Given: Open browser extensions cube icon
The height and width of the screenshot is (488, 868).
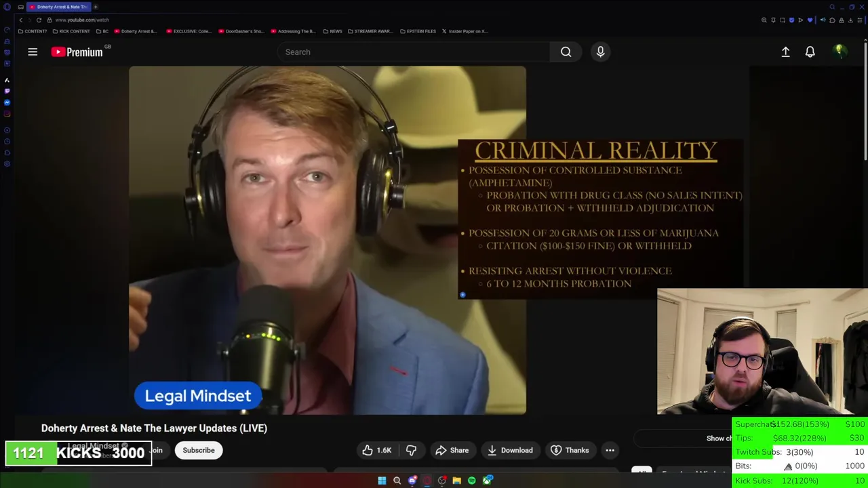Looking at the screenshot, I should (x=832, y=20).
